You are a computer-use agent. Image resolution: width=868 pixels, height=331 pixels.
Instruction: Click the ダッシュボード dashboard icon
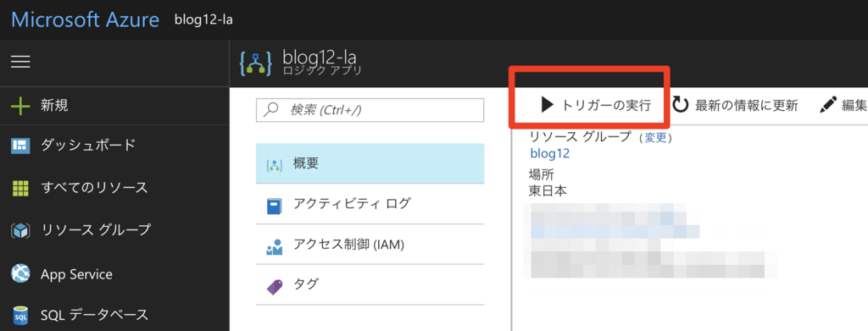20,146
